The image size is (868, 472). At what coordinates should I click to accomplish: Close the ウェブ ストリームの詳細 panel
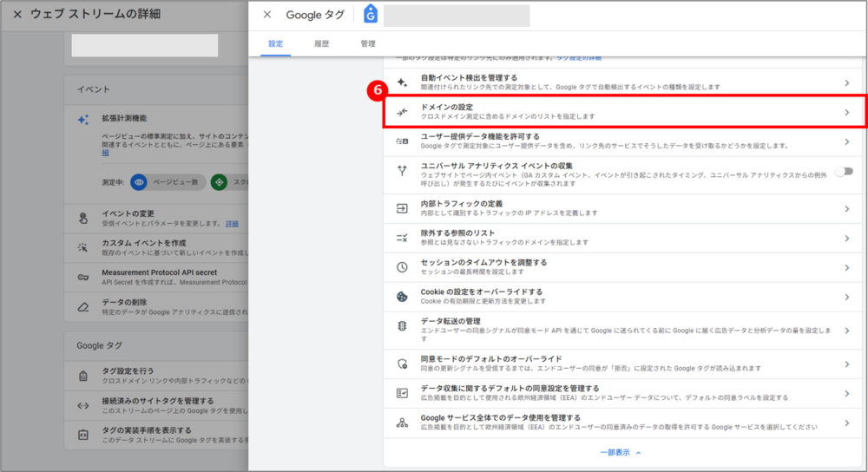point(17,15)
